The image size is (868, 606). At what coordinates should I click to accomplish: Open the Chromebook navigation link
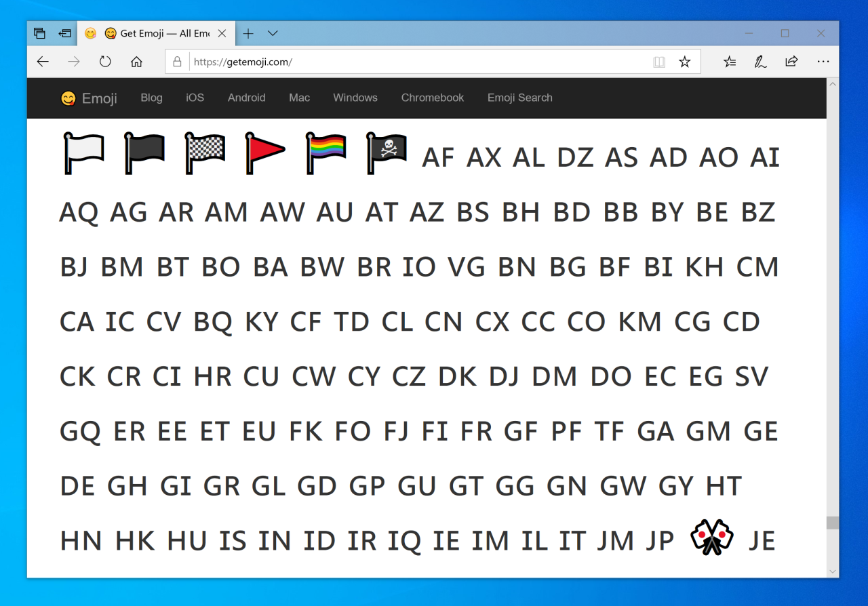(432, 98)
